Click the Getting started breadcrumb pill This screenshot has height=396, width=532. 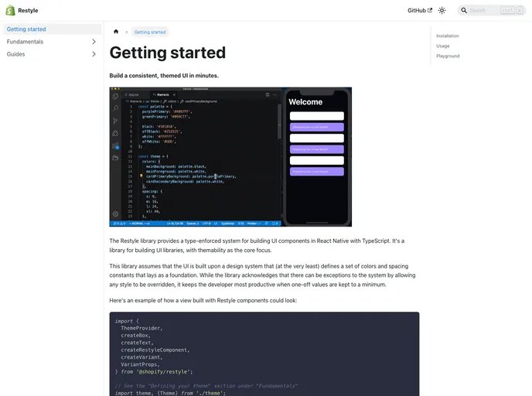(x=150, y=32)
